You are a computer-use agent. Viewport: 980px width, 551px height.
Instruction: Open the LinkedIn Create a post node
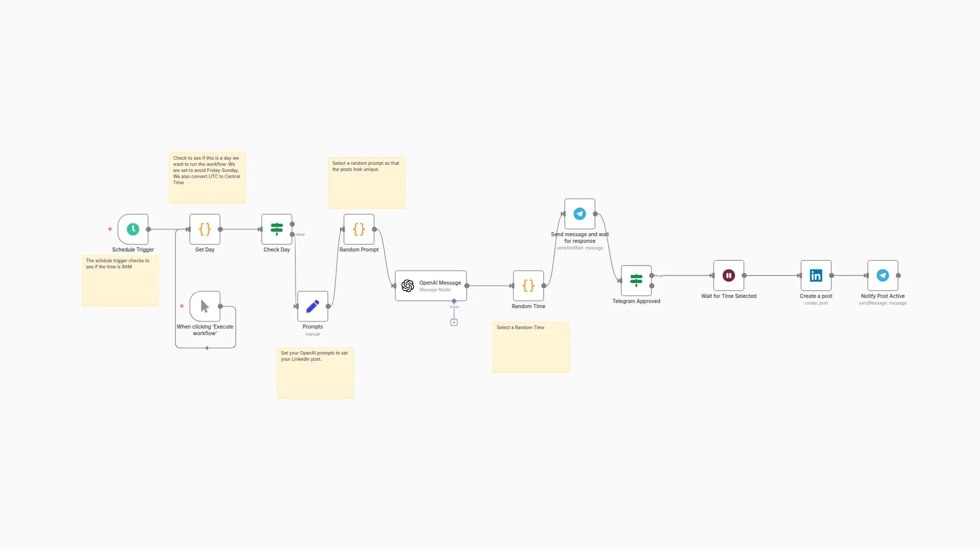[816, 275]
